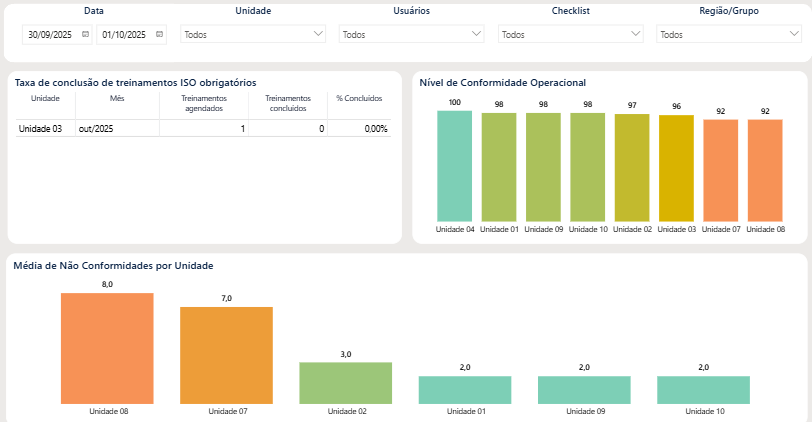Sort table by Treinamentos concluídos column header
The width and height of the screenshot is (812, 422).
[x=287, y=103]
